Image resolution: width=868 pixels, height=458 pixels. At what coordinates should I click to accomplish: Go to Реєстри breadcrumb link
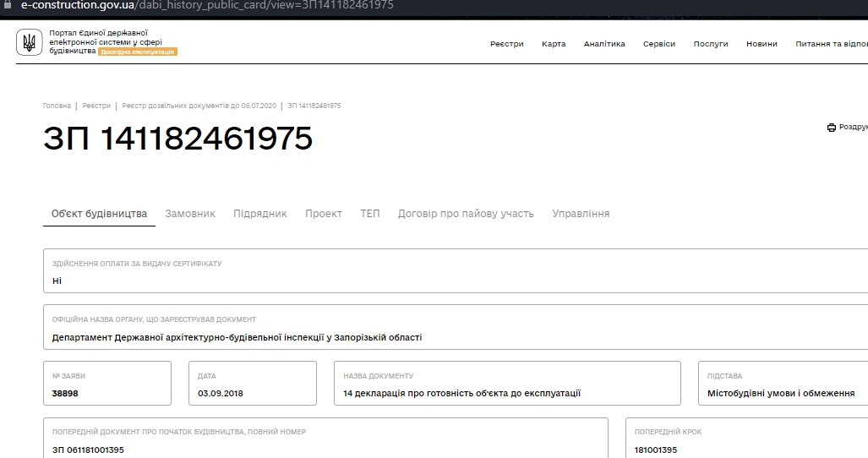pos(96,106)
